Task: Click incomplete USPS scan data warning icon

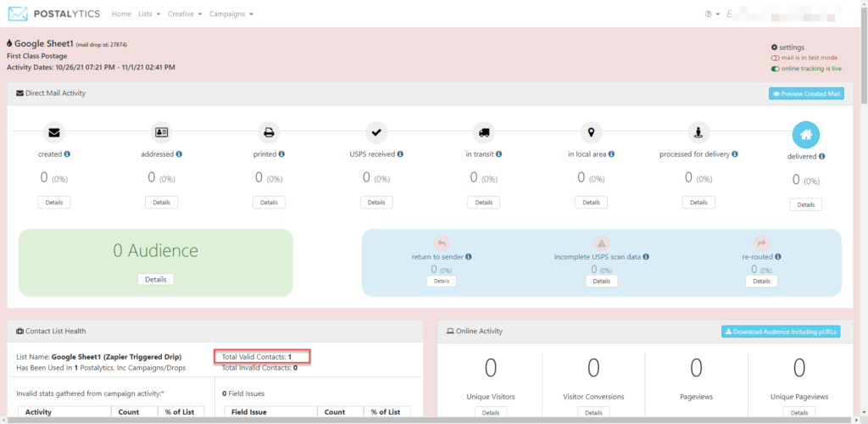Action: (x=602, y=243)
